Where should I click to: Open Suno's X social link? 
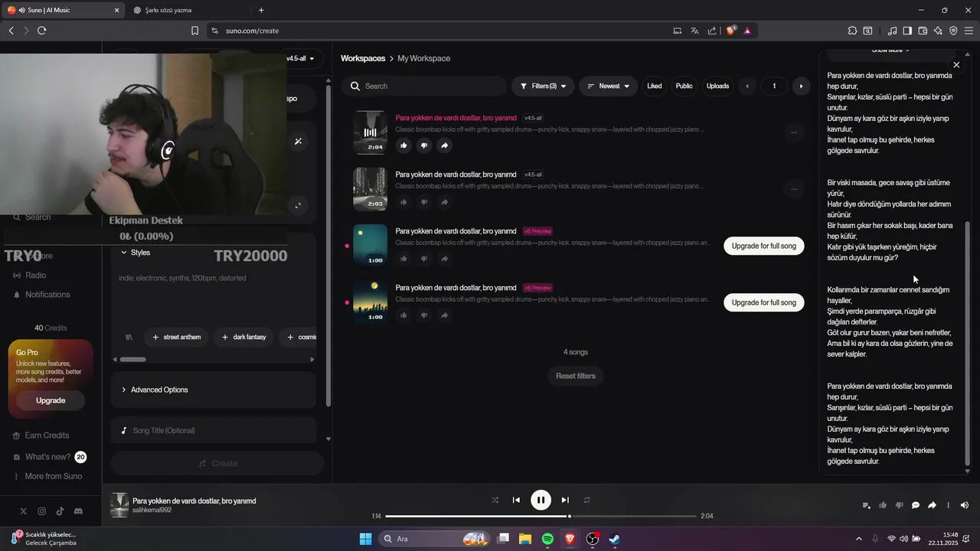pos(23,511)
